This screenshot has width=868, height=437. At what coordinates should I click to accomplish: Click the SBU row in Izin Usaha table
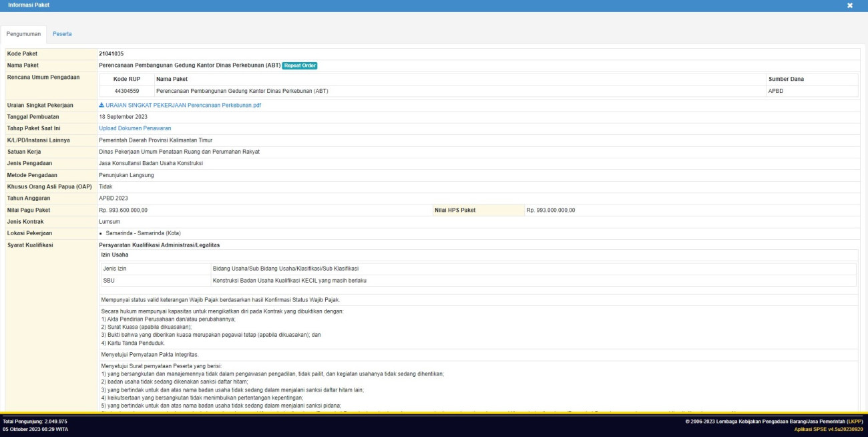point(108,281)
